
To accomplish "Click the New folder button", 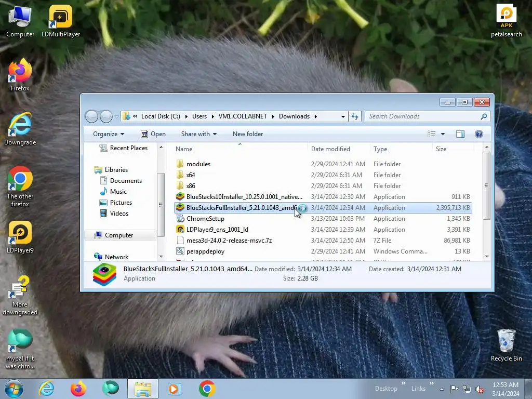I will [248, 134].
